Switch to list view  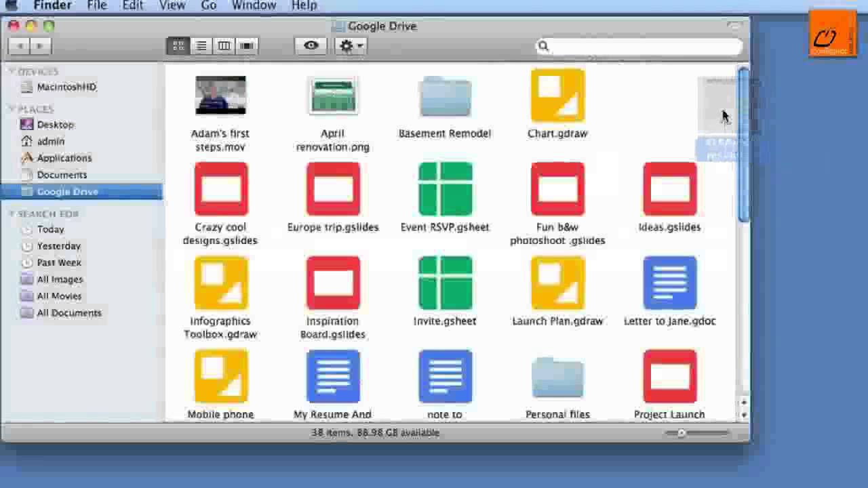point(201,45)
